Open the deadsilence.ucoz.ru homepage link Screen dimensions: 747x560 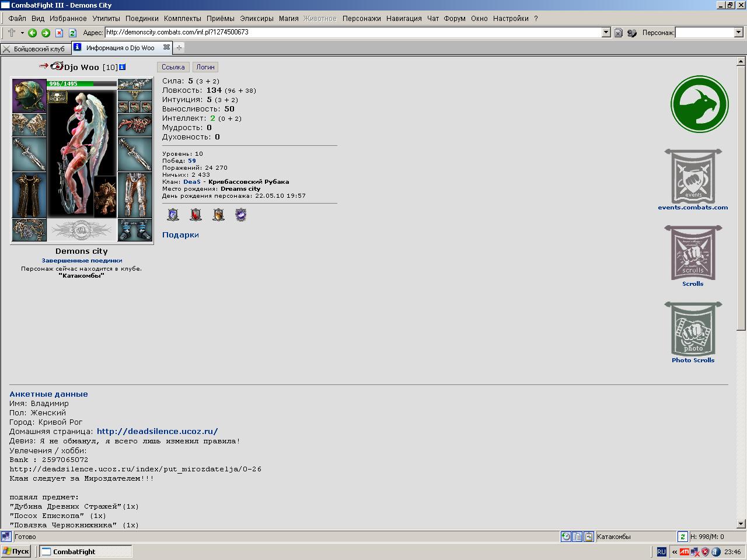[x=157, y=432]
